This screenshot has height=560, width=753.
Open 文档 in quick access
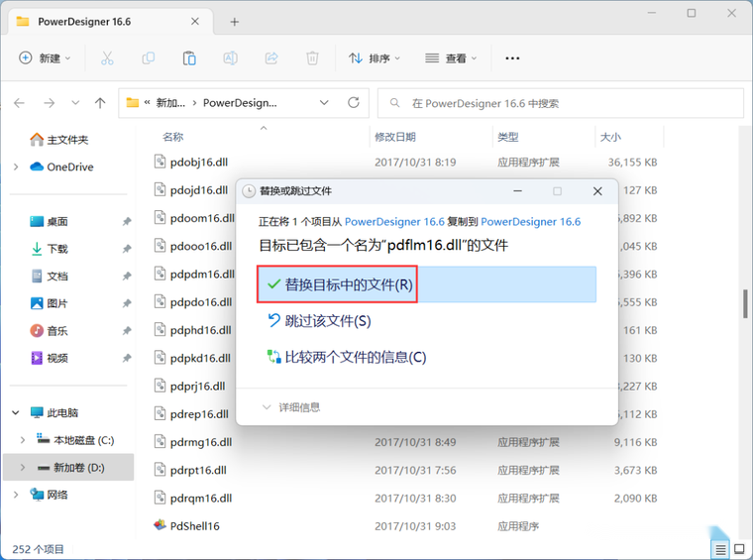tap(49, 277)
